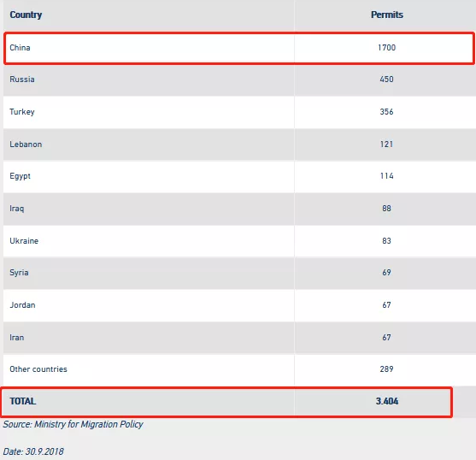The height and width of the screenshot is (460, 476).
Task: Click Turkey's permit value 356
Action: 387,112
